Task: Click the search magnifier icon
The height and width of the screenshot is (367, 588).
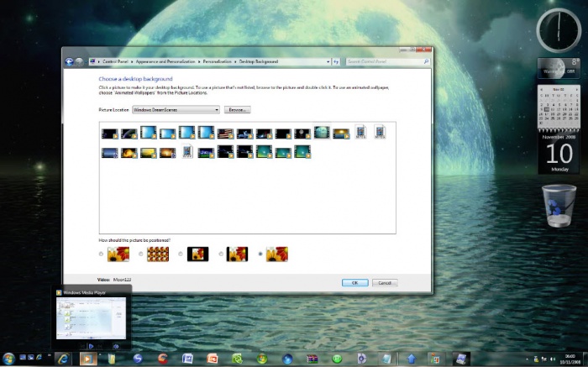Action: (427, 61)
